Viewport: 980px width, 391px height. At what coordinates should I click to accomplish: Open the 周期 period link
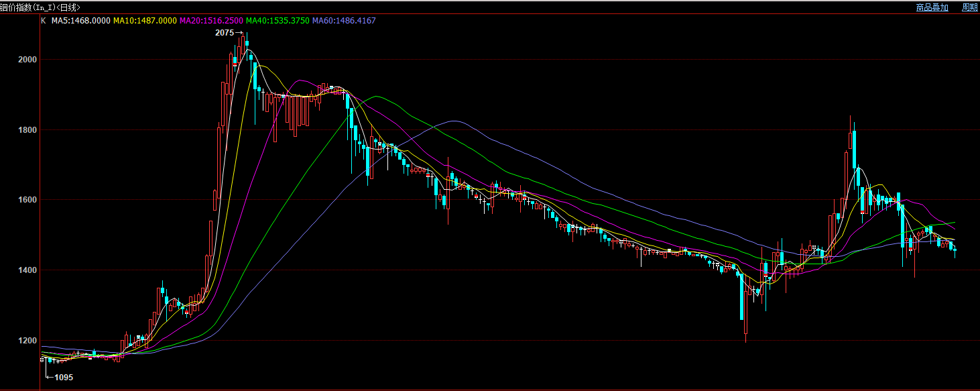[x=969, y=7]
